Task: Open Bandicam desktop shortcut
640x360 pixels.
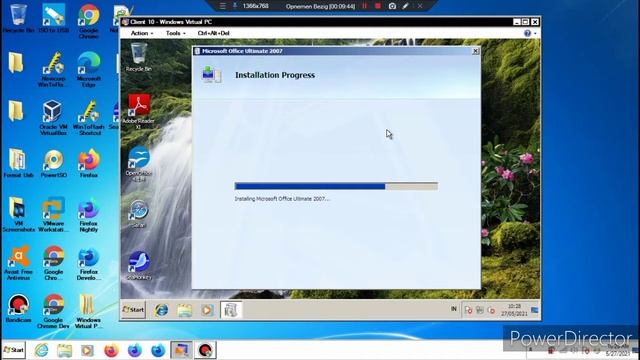Action: point(18,308)
